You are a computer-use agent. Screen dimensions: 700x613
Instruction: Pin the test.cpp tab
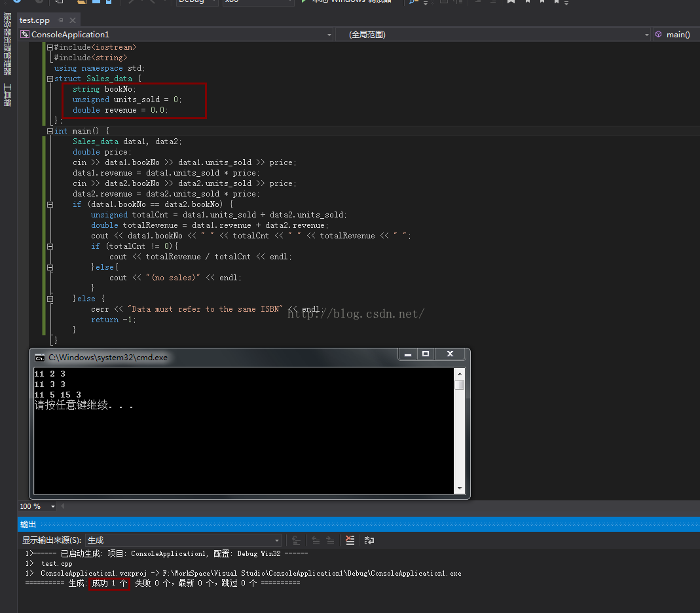[61, 20]
